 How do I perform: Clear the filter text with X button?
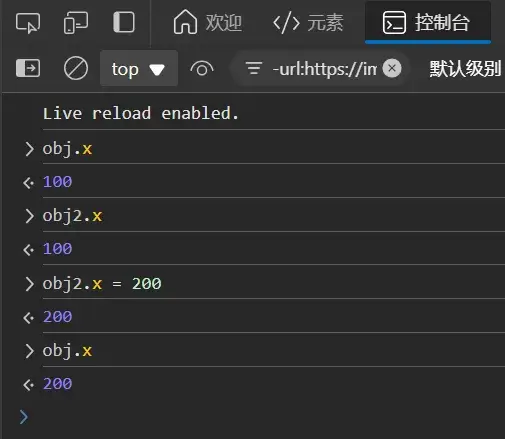(x=392, y=68)
